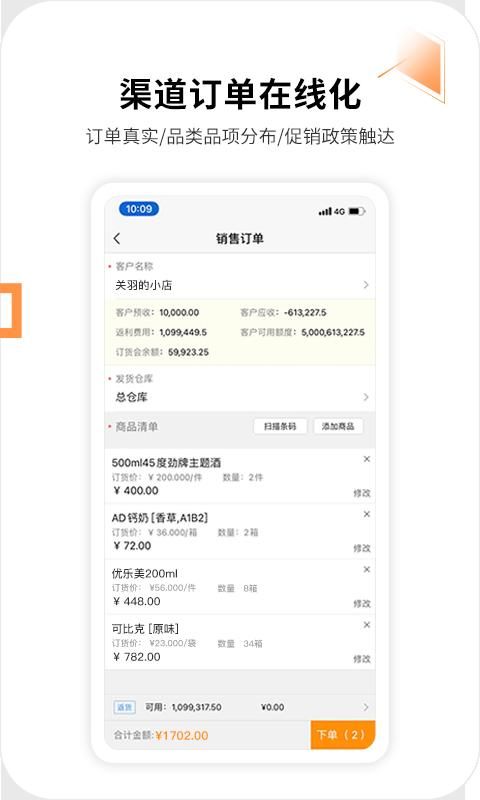
Task: Remove the AD钙奶 item with X
Action: tap(366, 514)
